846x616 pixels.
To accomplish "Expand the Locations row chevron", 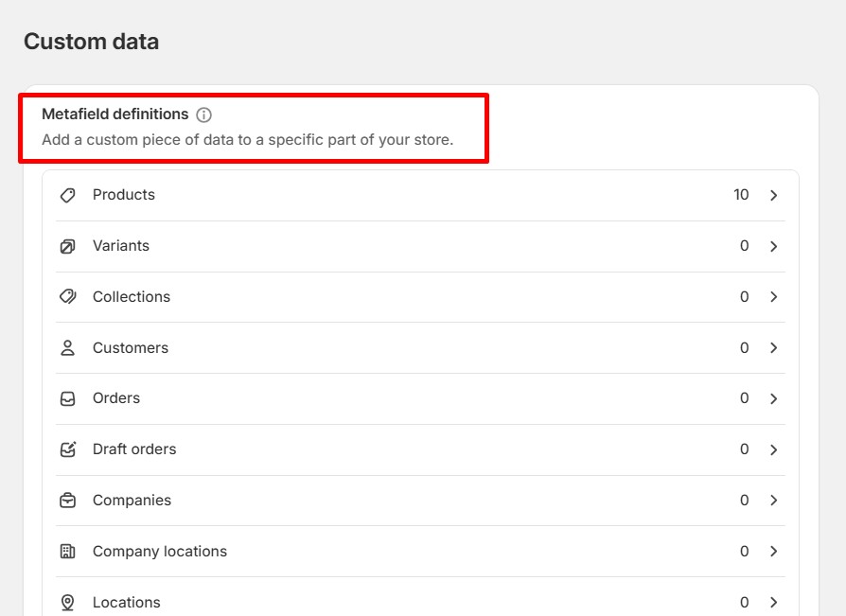I will pyautogui.click(x=774, y=602).
